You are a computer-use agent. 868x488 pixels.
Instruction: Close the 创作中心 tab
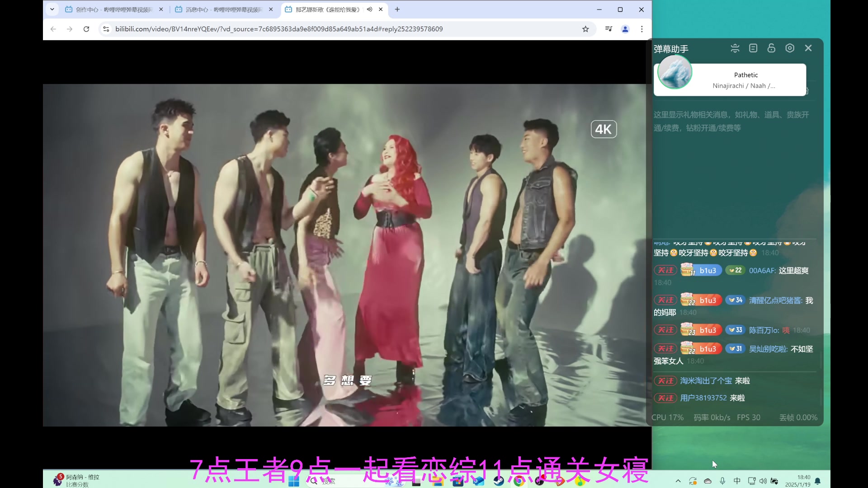(x=161, y=9)
